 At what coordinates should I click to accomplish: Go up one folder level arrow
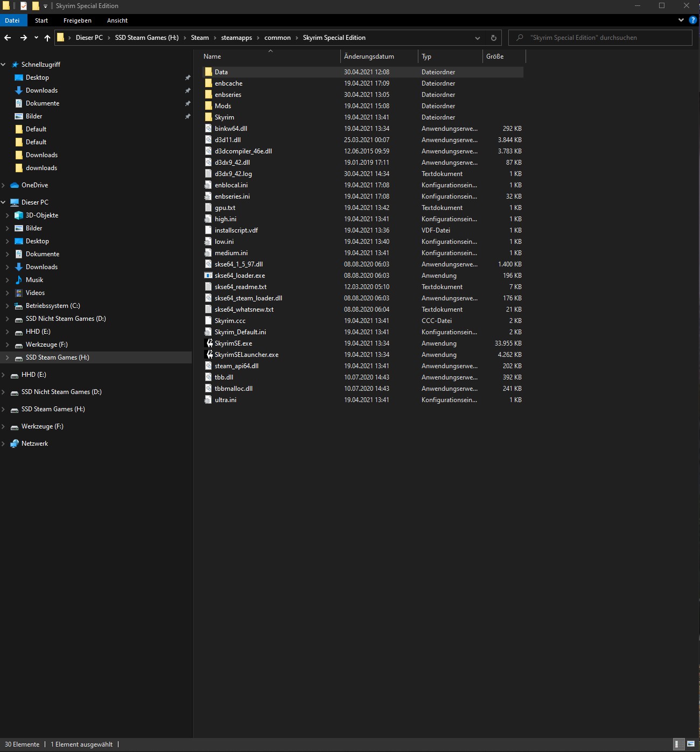pos(47,38)
